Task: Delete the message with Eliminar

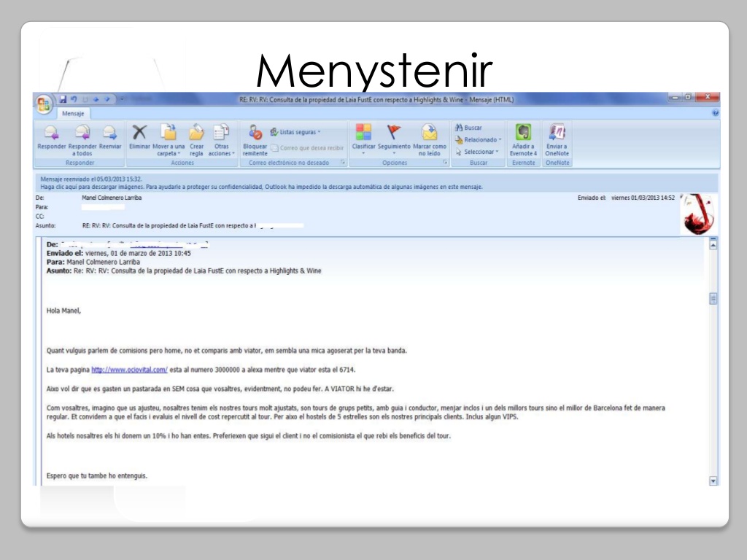Action: (139, 138)
